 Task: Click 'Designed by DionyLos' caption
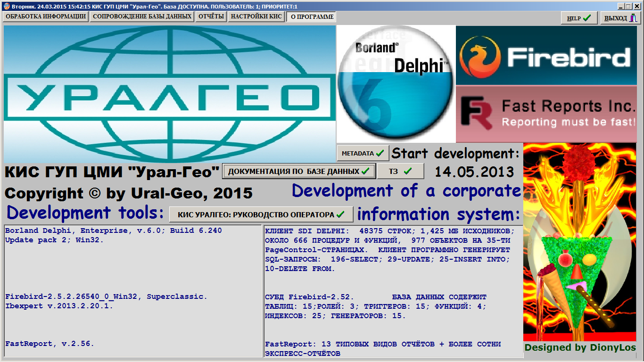[580, 348]
